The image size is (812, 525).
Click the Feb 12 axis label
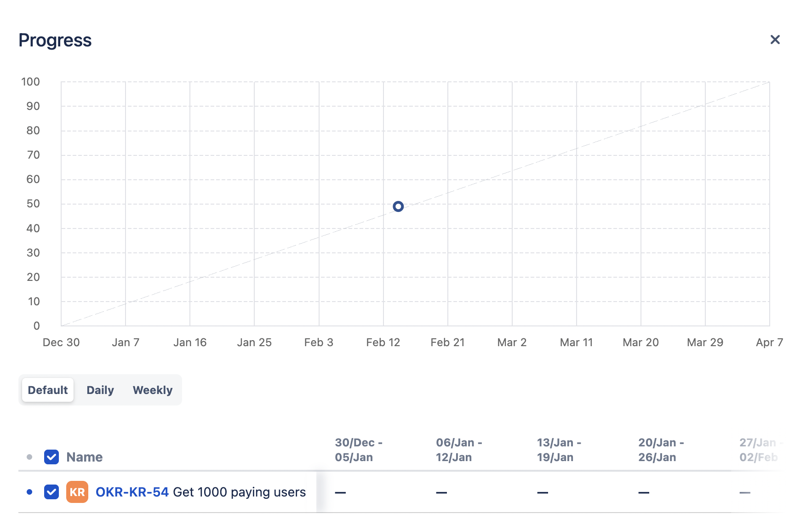coord(383,342)
